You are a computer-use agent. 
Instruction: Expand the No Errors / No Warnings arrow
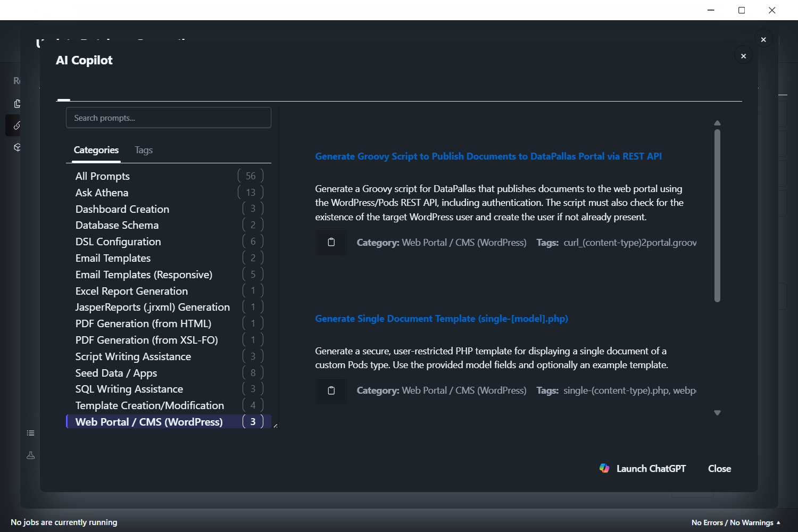tap(779, 522)
